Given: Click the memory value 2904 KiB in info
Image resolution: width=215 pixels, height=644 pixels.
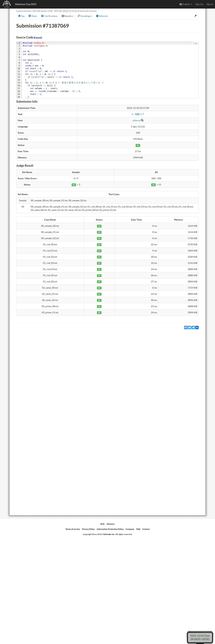Looking at the screenshot, I should (x=138, y=157).
